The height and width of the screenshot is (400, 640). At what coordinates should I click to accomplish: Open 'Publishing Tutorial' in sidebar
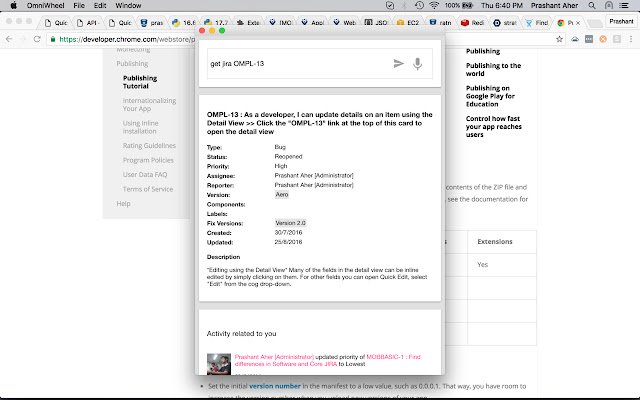click(140, 82)
